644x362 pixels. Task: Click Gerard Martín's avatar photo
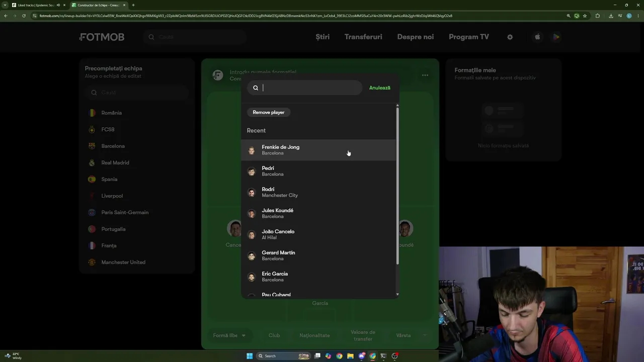coord(252,256)
